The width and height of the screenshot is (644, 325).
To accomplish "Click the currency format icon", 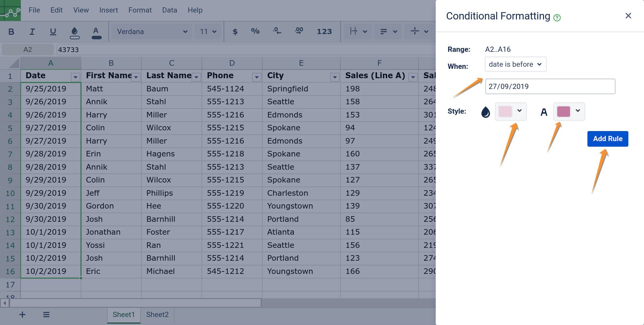I will (235, 32).
